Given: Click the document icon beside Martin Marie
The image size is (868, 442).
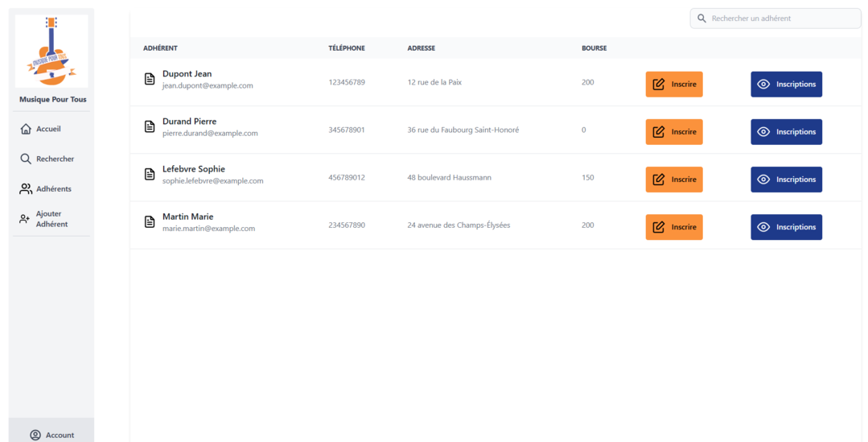Looking at the screenshot, I should pos(150,221).
